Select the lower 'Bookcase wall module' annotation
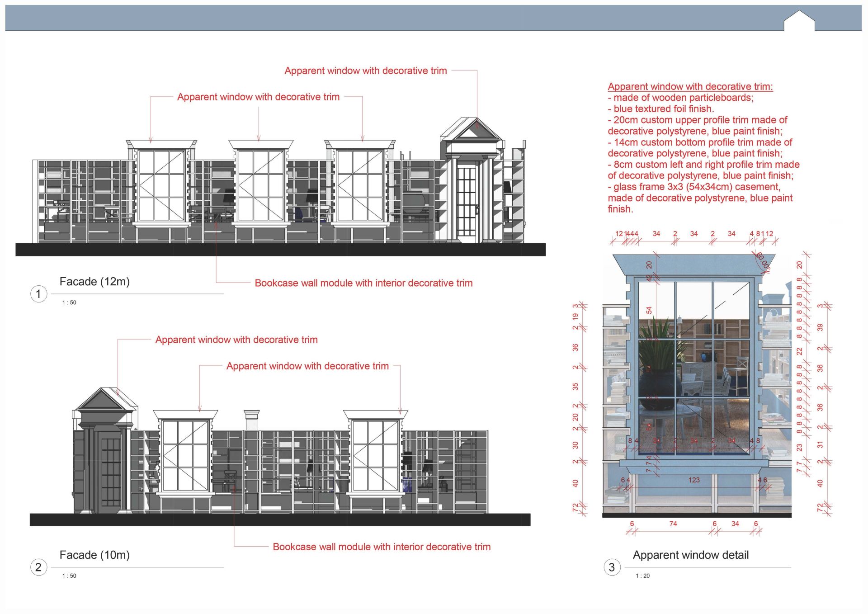Viewport: 868px width, 614px height. (x=382, y=547)
